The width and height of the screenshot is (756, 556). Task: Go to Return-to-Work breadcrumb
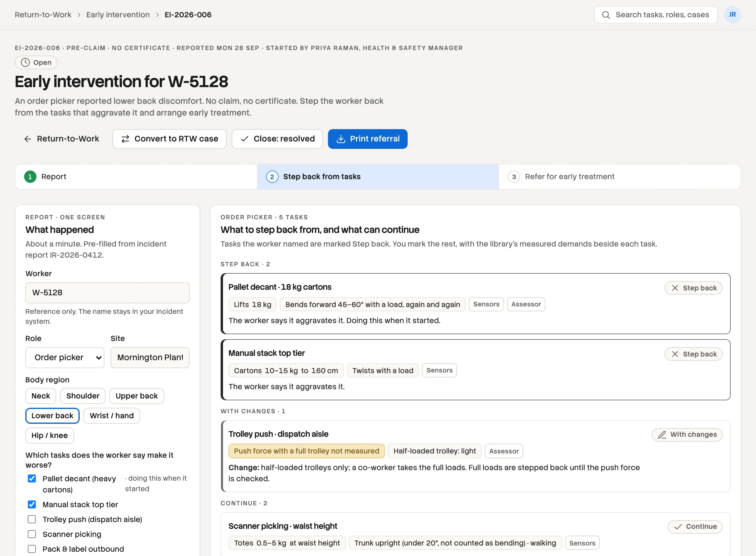[x=43, y=15]
